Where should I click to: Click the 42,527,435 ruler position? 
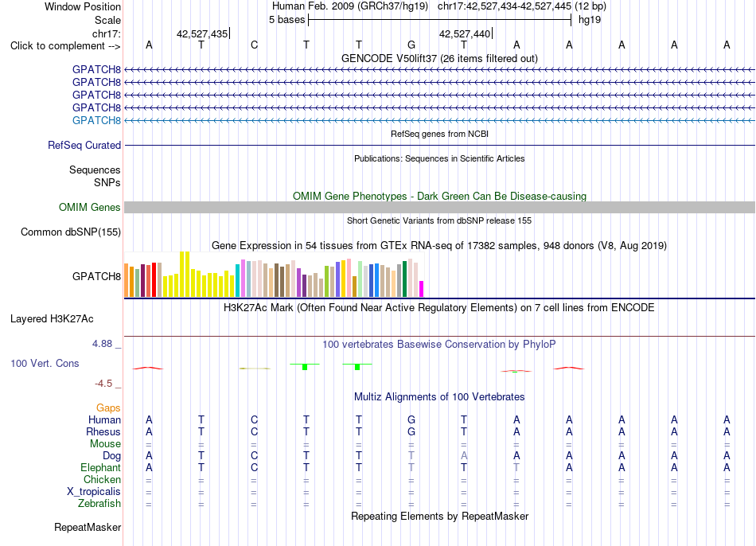(202, 33)
